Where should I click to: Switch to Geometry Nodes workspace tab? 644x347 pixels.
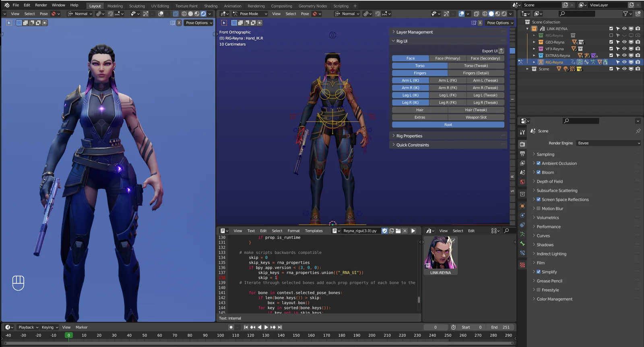[313, 6]
